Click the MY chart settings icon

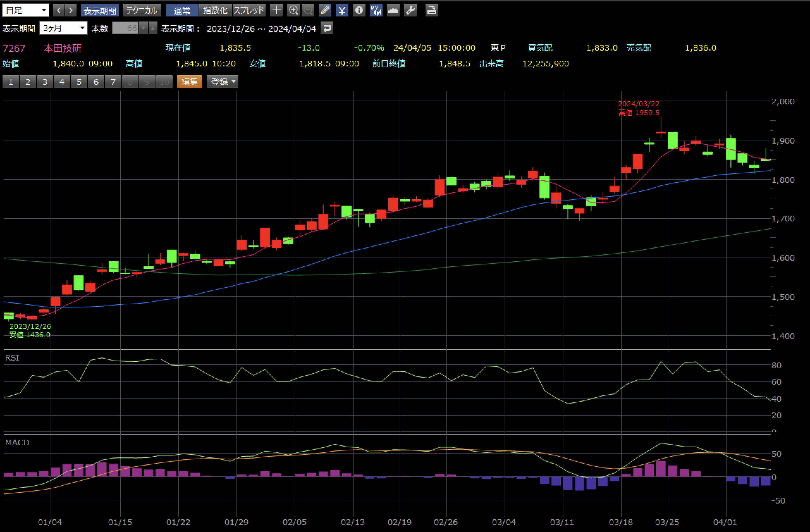[x=376, y=10]
